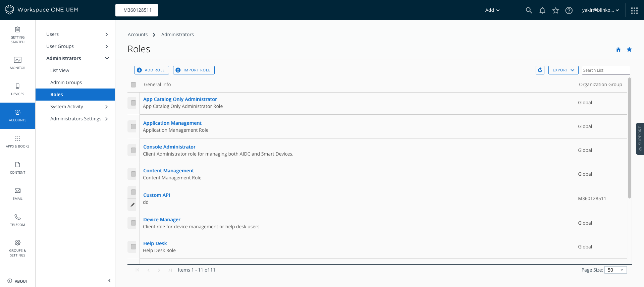Click the Import Role button
The image size is (644, 287).
pyautogui.click(x=194, y=70)
